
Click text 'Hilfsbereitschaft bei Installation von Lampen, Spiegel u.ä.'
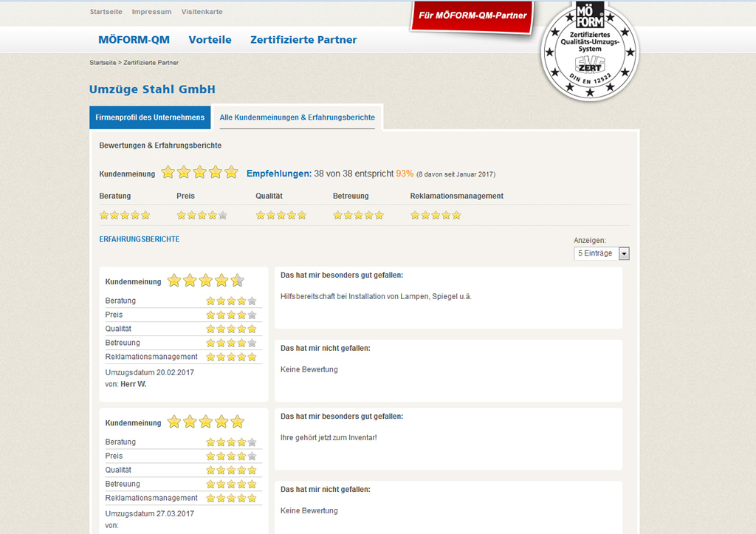click(x=376, y=297)
